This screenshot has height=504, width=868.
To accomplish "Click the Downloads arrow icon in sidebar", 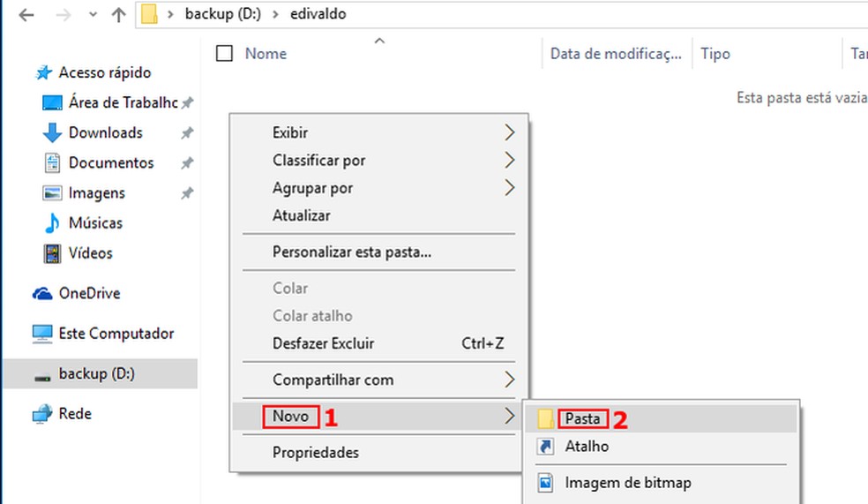I will [x=52, y=133].
